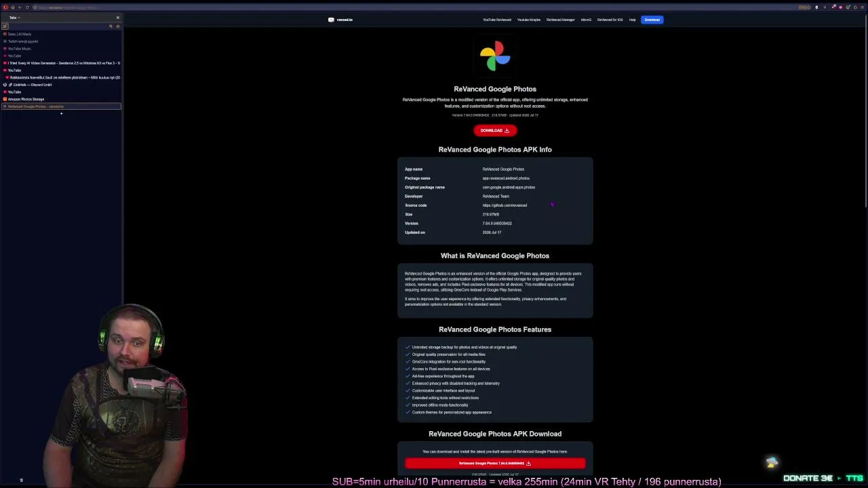
Task: Click the 'ReVanced Google Photos APK Info' heading
Action: coord(495,150)
